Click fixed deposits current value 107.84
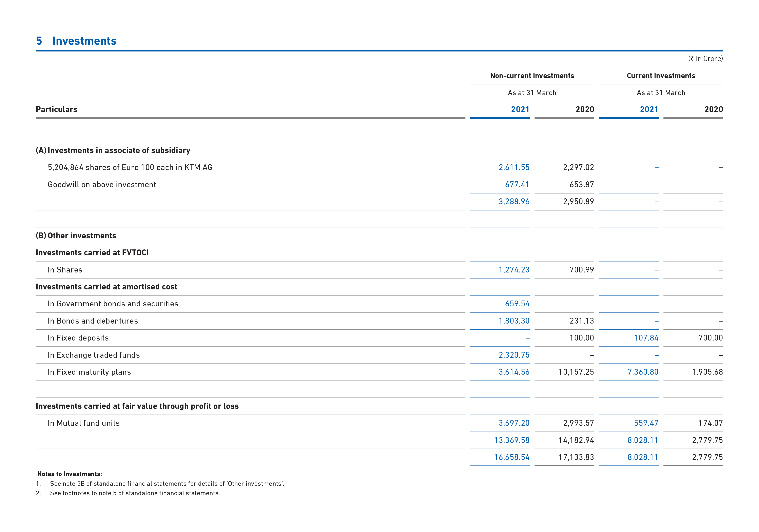 646,338
